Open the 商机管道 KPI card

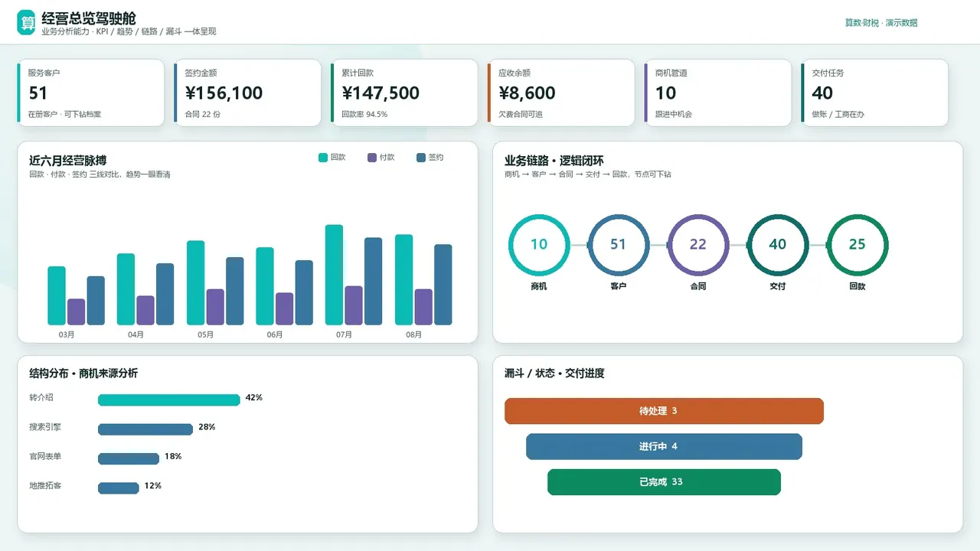717,93
